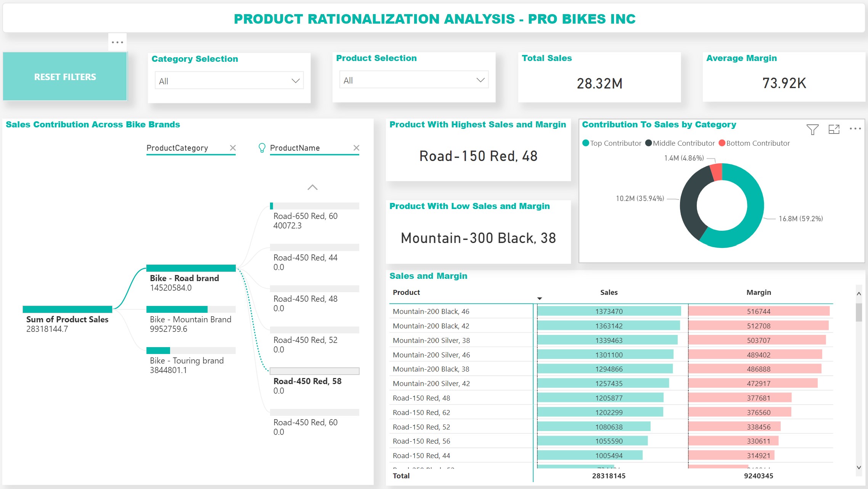Select the Mountain-200 Silver, 38 row
The width and height of the screenshot is (868, 489).
click(611, 340)
